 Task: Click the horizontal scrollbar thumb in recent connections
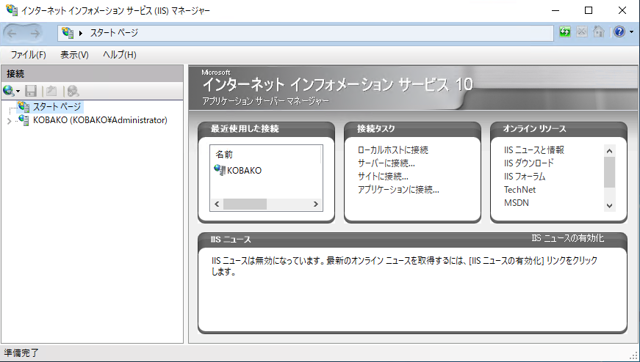coord(245,204)
